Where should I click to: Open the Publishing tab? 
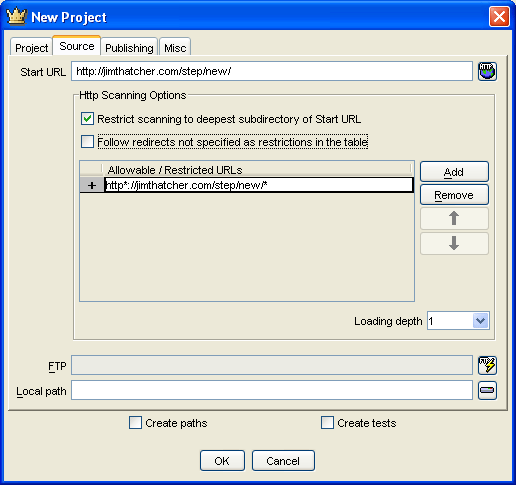129,48
